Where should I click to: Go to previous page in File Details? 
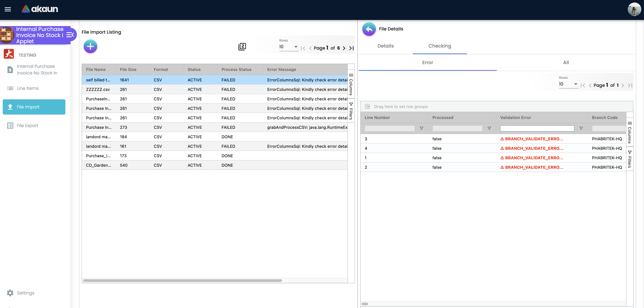(590, 85)
